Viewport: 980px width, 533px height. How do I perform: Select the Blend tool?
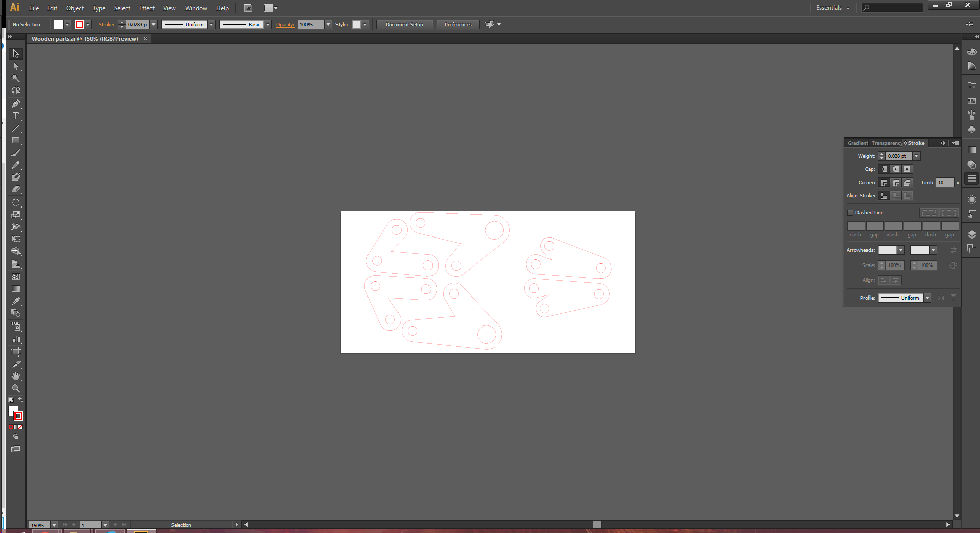(16, 313)
